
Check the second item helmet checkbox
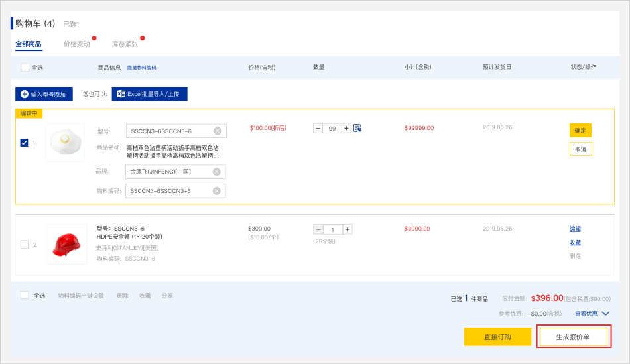coord(25,245)
